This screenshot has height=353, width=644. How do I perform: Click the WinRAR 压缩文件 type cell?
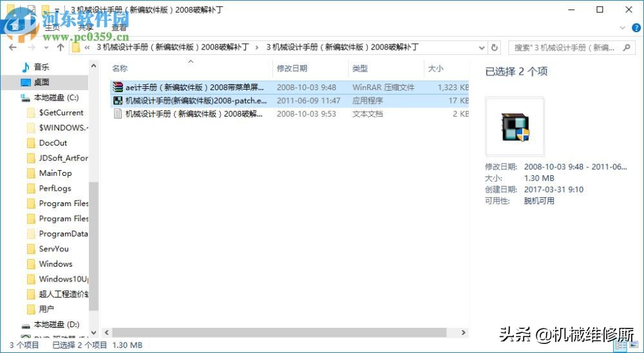point(383,87)
